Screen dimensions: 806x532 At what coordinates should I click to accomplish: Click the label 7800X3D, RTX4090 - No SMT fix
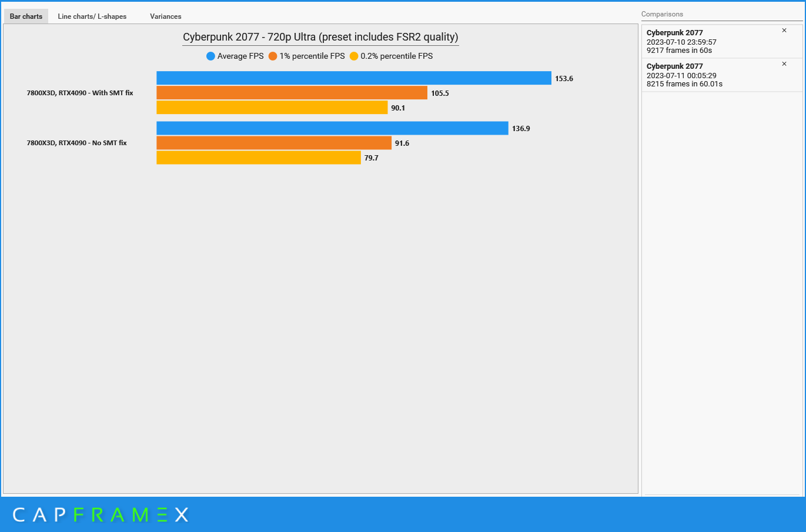coord(76,143)
